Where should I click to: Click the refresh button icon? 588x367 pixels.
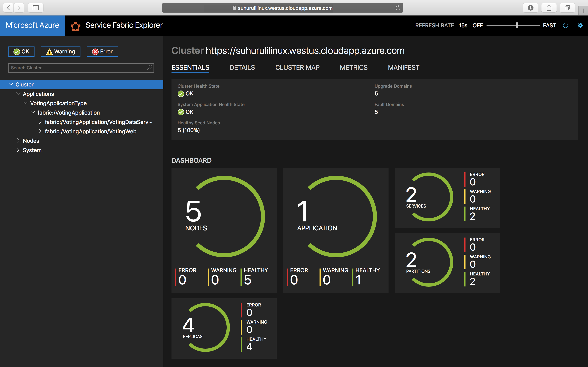pos(566,26)
